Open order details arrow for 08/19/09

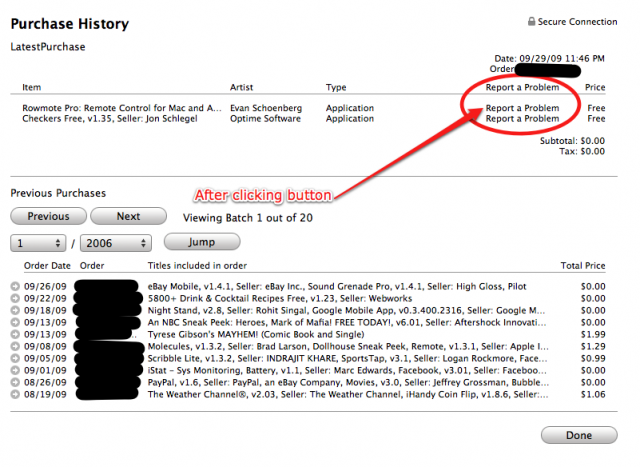click(x=15, y=394)
